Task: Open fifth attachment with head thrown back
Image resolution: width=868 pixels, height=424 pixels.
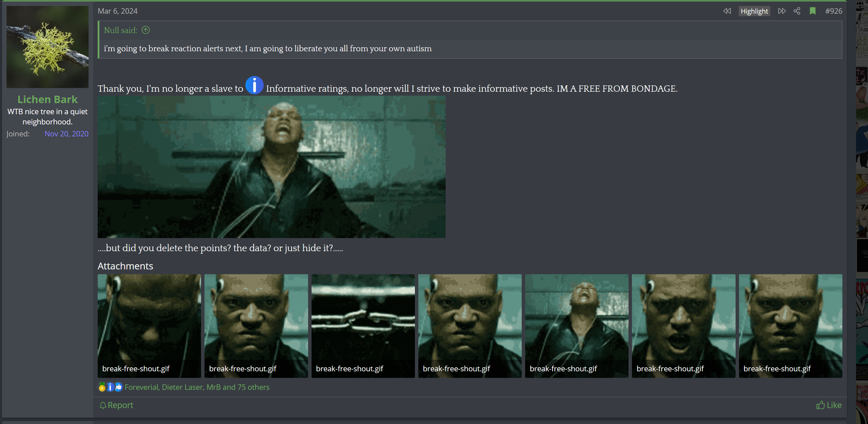Action: pyautogui.click(x=577, y=326)
